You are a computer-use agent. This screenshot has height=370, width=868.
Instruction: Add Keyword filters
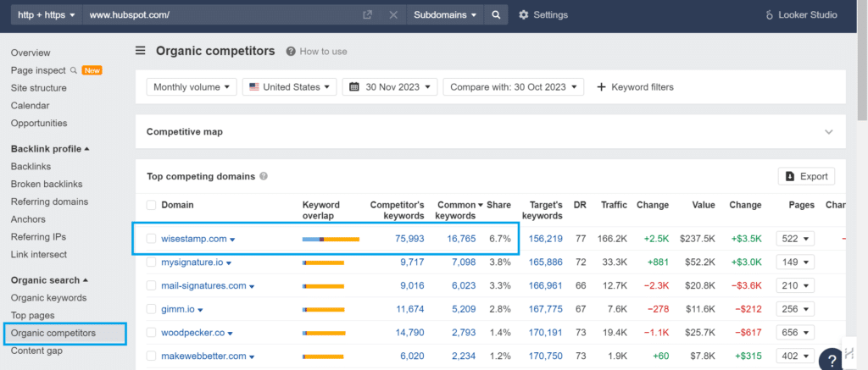635,87
